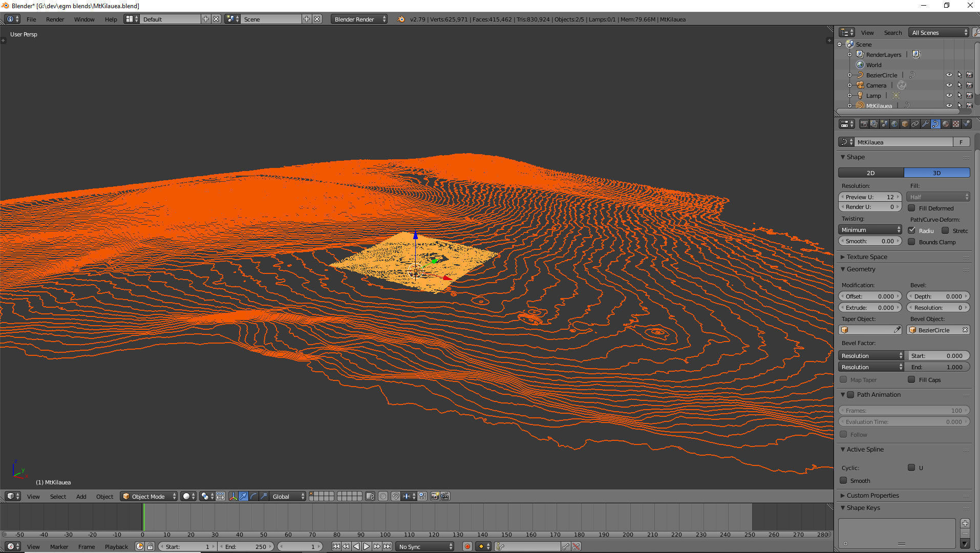Open the Global orientation dropdown
Viewport: 980px width, 553px height.
click(x=288, y=496)
